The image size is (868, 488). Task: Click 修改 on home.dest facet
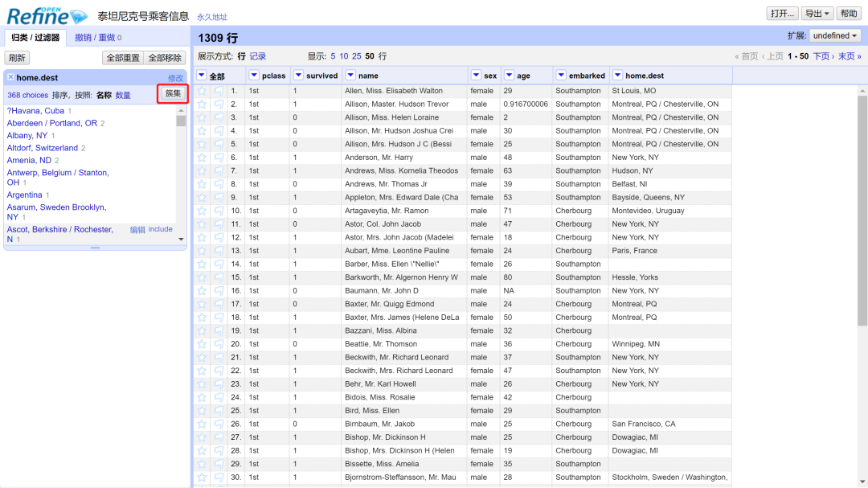click(175, 78)
